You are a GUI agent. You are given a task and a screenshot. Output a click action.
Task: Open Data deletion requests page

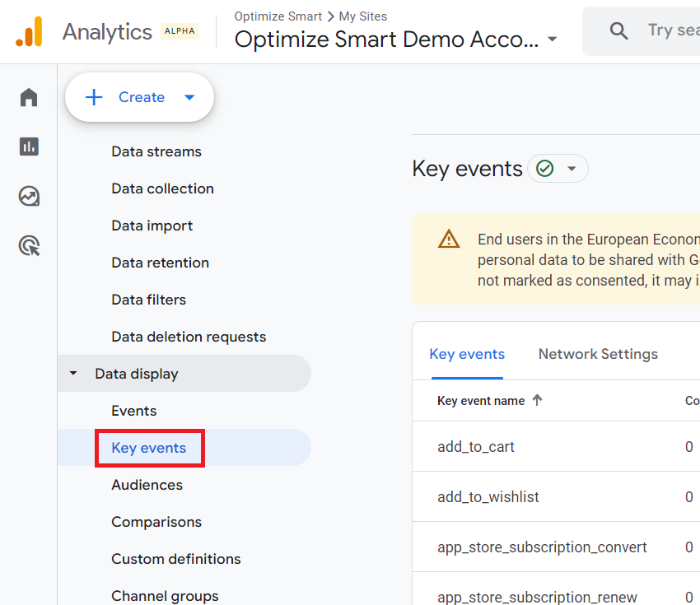click(189, 337)
